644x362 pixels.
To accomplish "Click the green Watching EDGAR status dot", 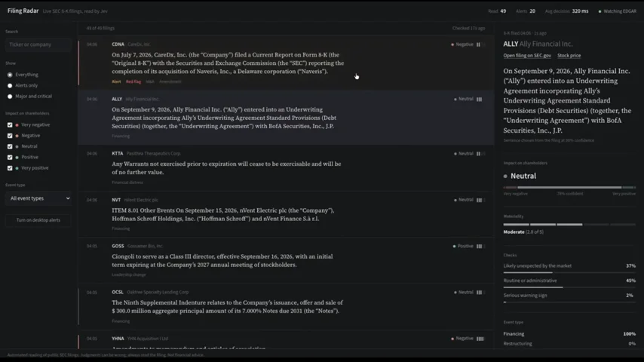I will click(x=600, y=11).
